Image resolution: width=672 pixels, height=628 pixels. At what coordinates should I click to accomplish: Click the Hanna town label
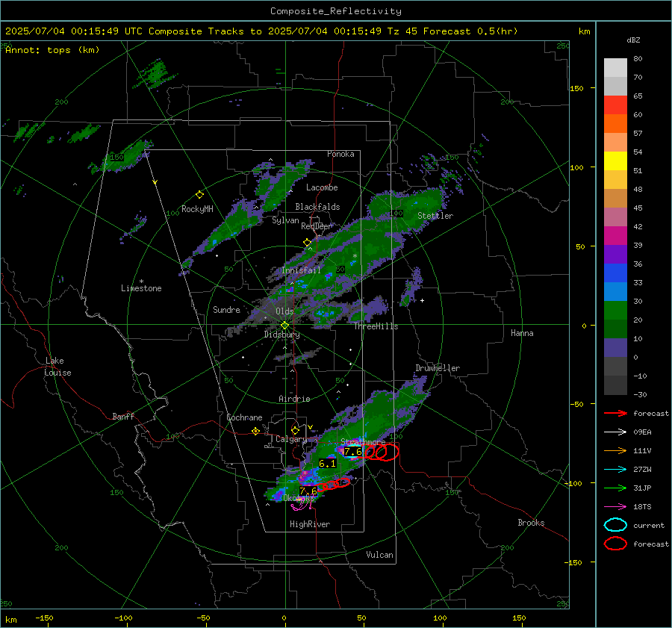[x=522, y=333]
